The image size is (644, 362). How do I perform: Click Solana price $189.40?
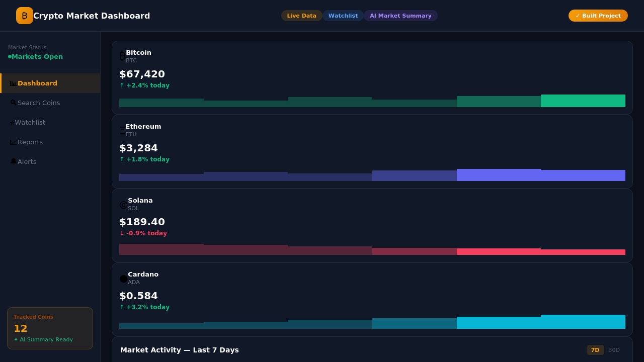point(142,222)
